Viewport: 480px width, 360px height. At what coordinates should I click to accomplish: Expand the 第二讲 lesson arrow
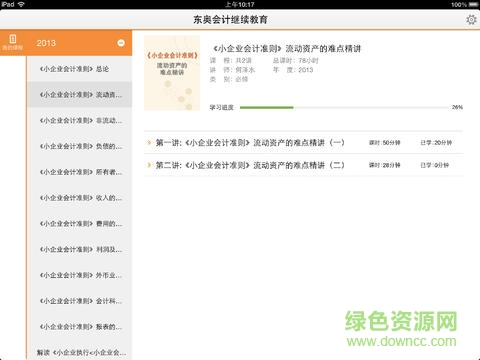[149, 165]
